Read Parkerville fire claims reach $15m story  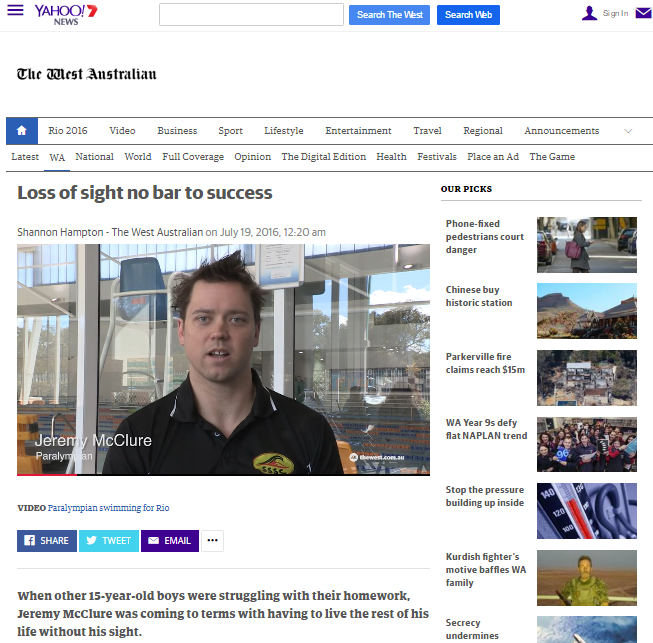click(x=485, y=363)
